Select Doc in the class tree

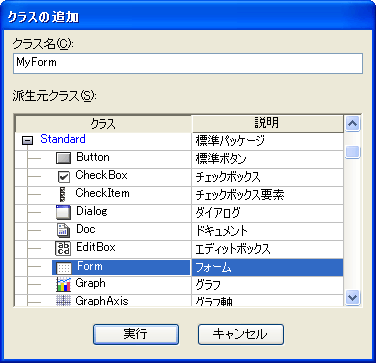pos(86,229)
